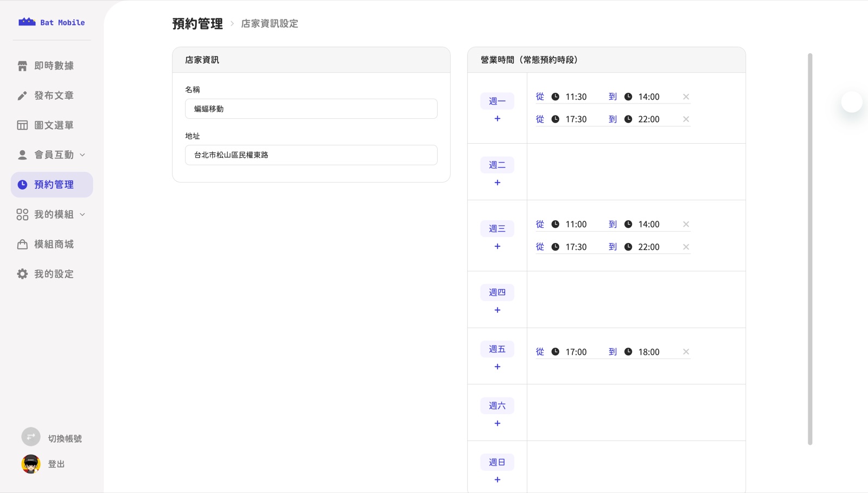Focus the 名稱 input field
Image resolution: width=868 pixels, height=493 pixels.
[x=311, y=109]
